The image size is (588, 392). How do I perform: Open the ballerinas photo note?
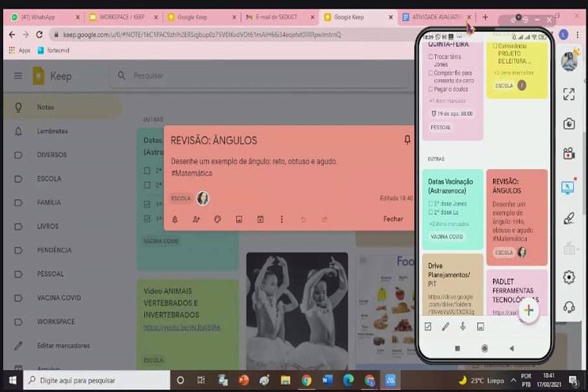pos(297,311)
